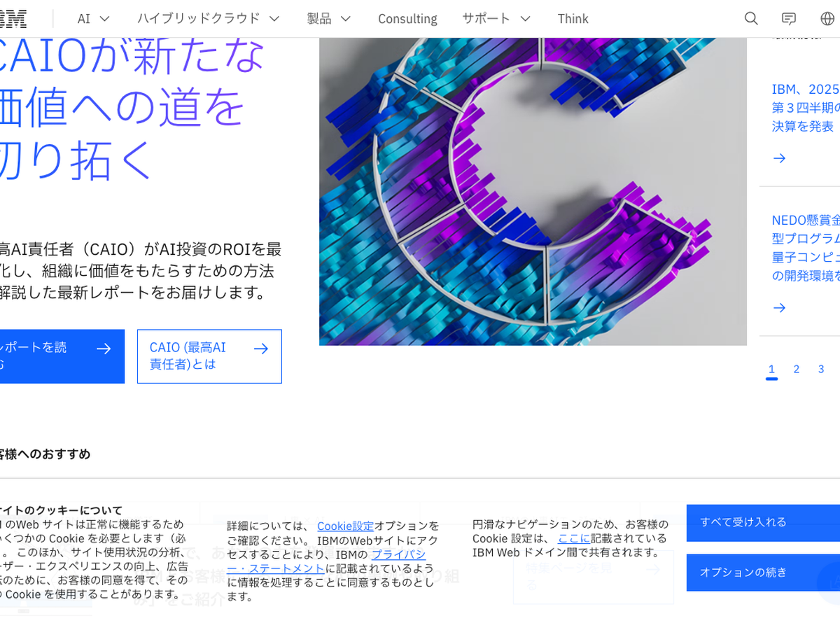Click arrow icon in レポートを読む button
The width and height of the screenshot is (840, 630).
(x=104, y=349)
